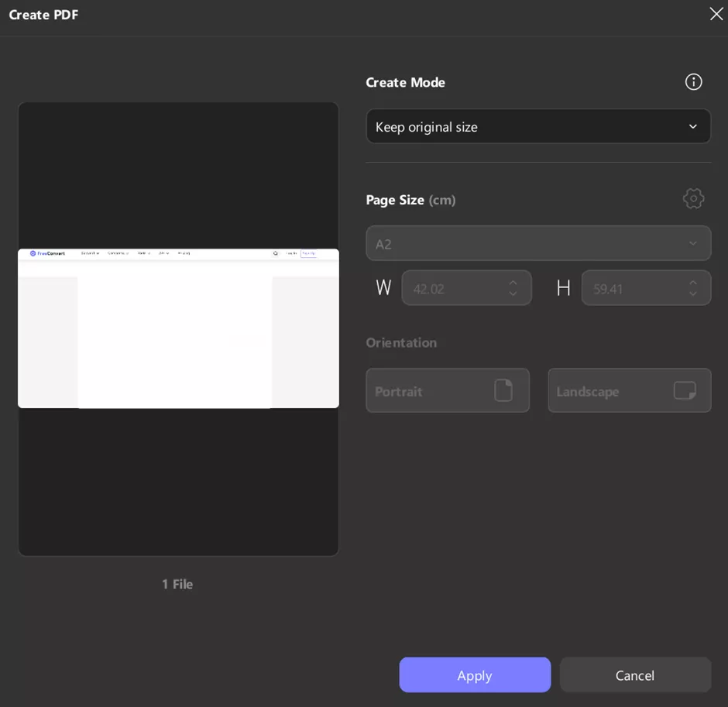Click the width field showing 42.02
The image size is (728, 707).
(453, 289)
